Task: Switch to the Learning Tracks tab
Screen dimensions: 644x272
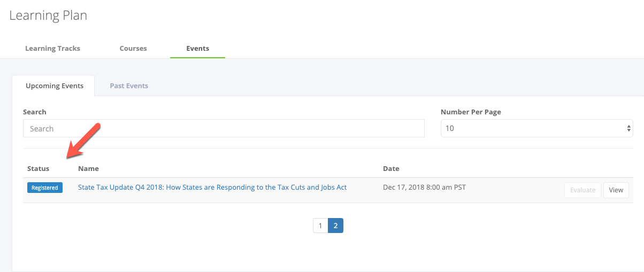Action: 52,48
